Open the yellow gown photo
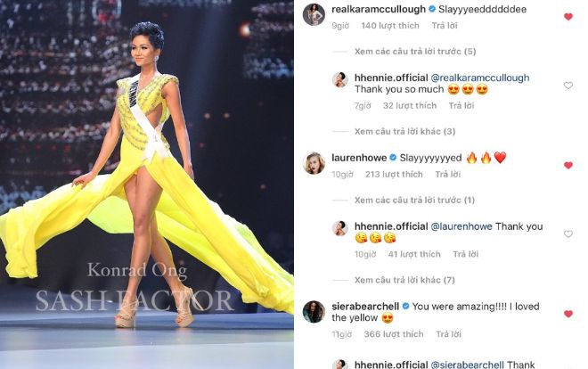588x369 pixels. click(x=147, y=184)
